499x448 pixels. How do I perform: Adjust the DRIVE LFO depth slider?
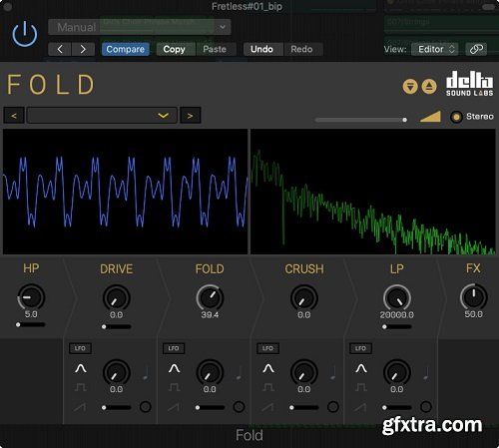[x=117, y=407]
